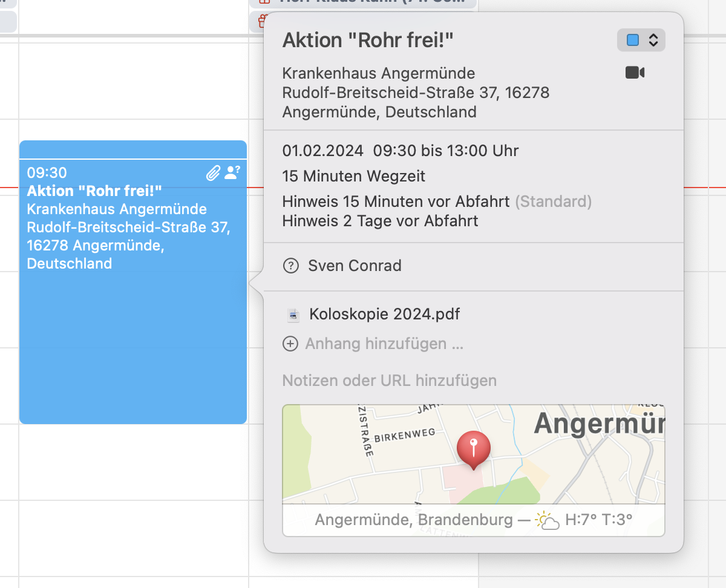
Task: Select invitee Sven Conrad
Action: (x=355, y=266)
